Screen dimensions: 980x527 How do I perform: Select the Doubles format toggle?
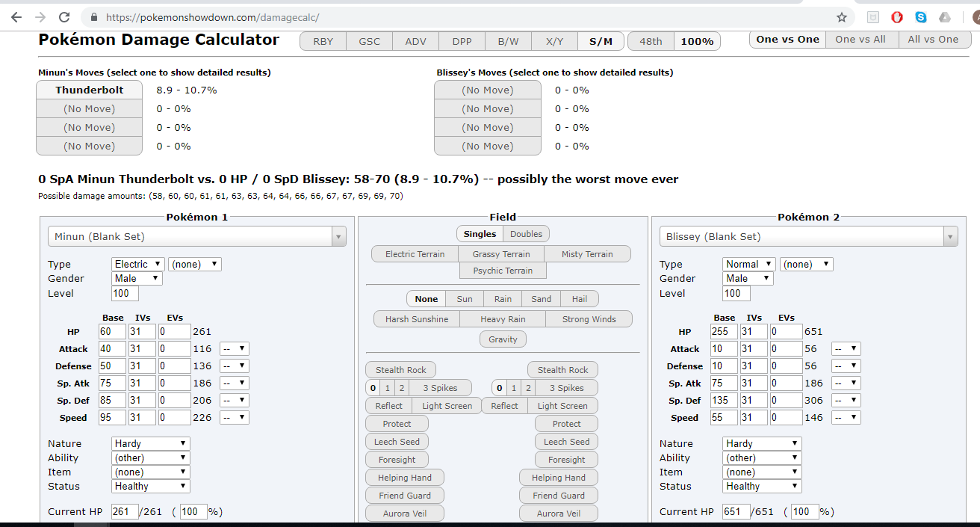527,234
